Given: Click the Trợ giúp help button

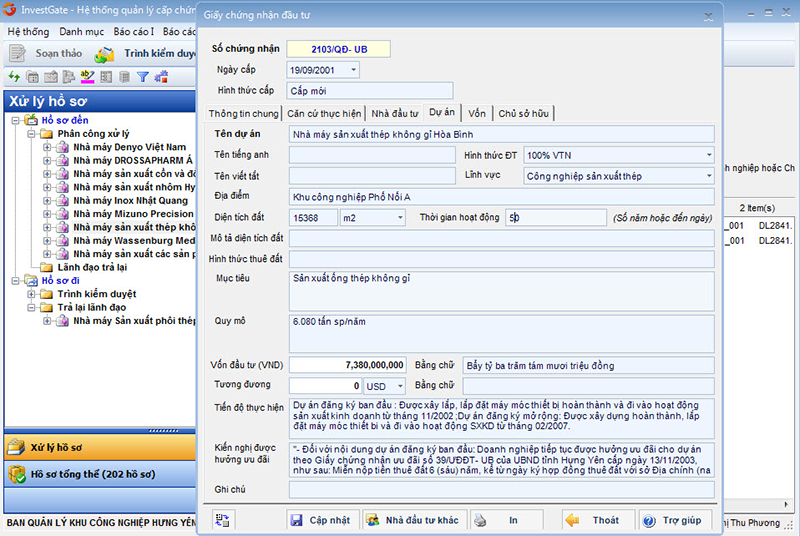Looking at the screenshot, I should (674, 520).
